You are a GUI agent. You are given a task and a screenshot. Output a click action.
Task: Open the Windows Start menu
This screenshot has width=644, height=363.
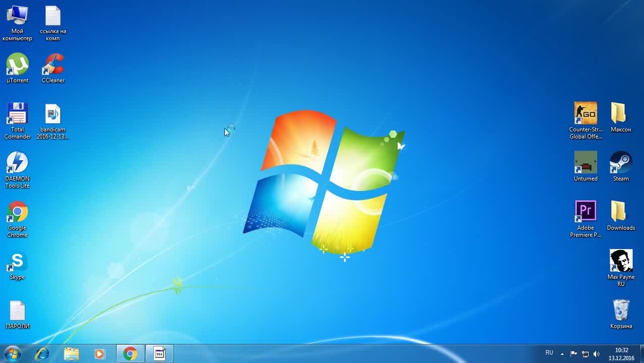[12, 354]
